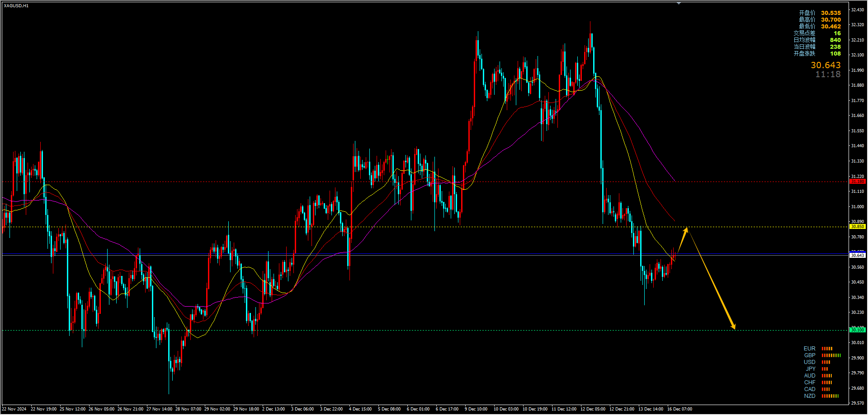
Task: Click the white 30.643 current price tag
Action: click(858, 256)
